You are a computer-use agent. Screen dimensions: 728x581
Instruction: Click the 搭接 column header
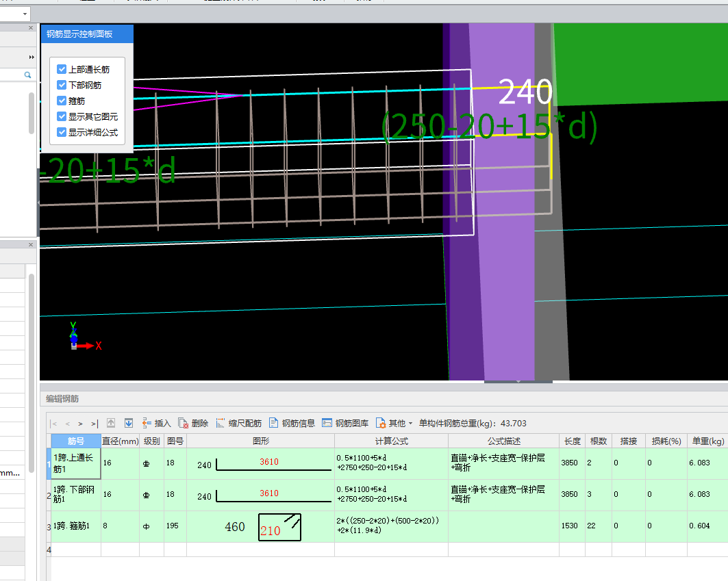[x=628, y=441]
